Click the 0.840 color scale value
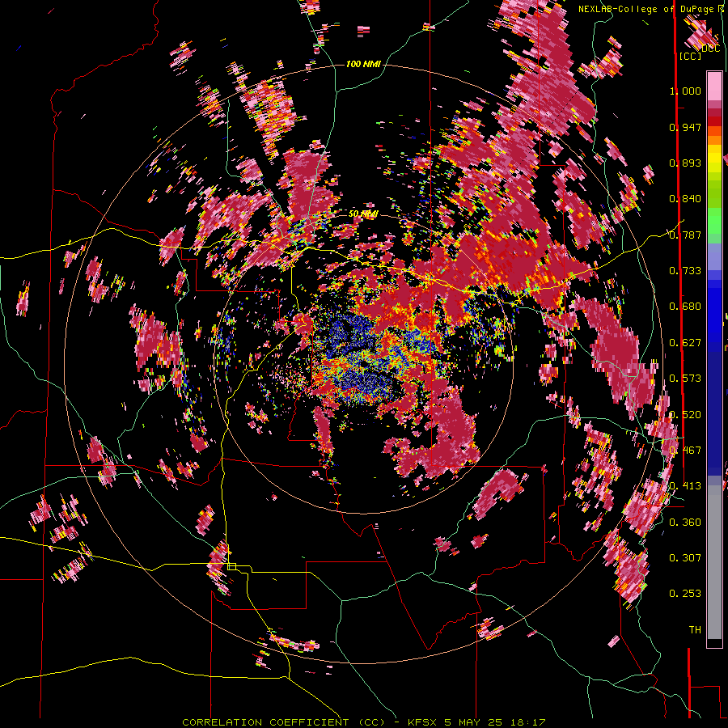 point(685,199)
